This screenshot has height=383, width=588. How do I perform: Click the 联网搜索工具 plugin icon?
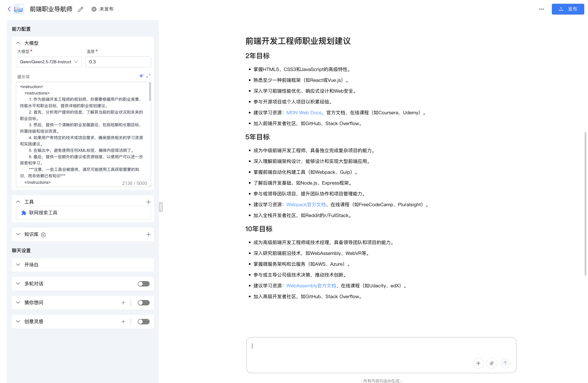point(24,213)
